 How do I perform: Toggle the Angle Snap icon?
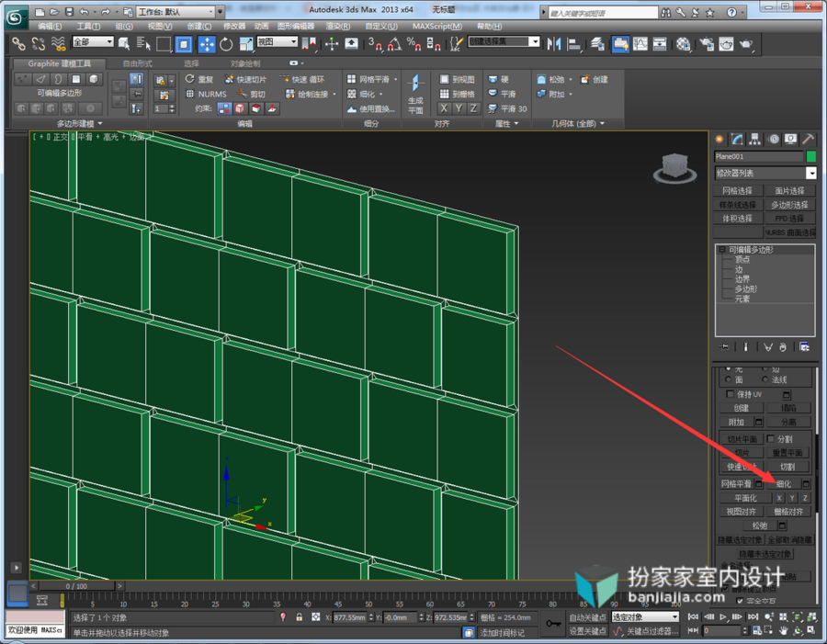click(x=394, y=44)
